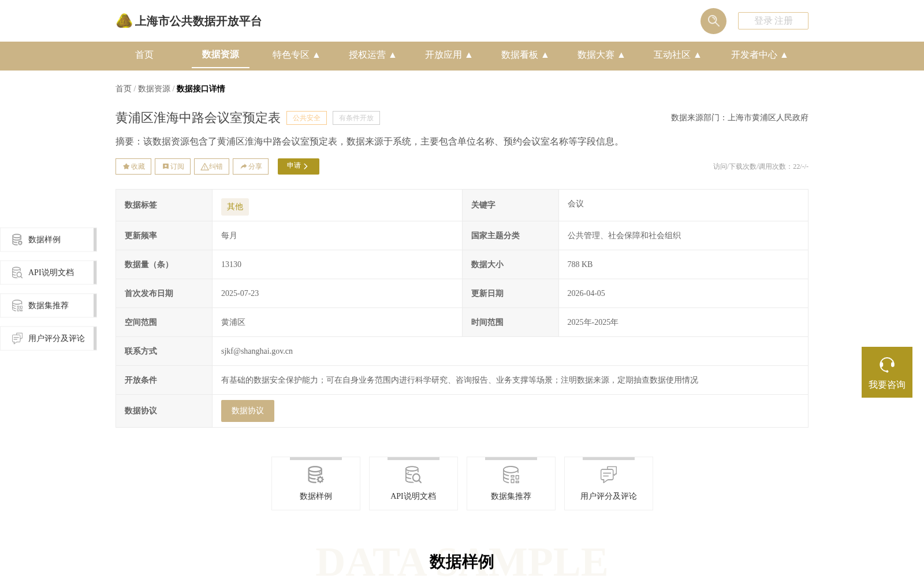924x578 pixels.
Task: Click update date 2026-04-05
Action: coord(586,294)
